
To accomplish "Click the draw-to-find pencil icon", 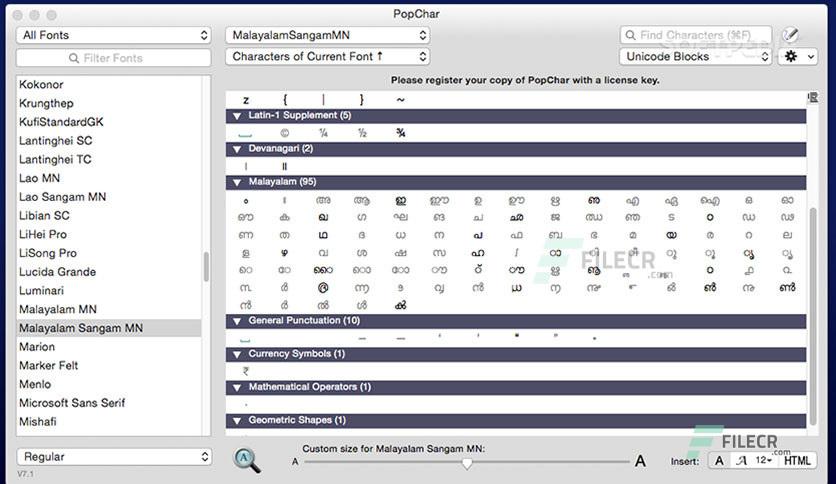I will point(791,35).
